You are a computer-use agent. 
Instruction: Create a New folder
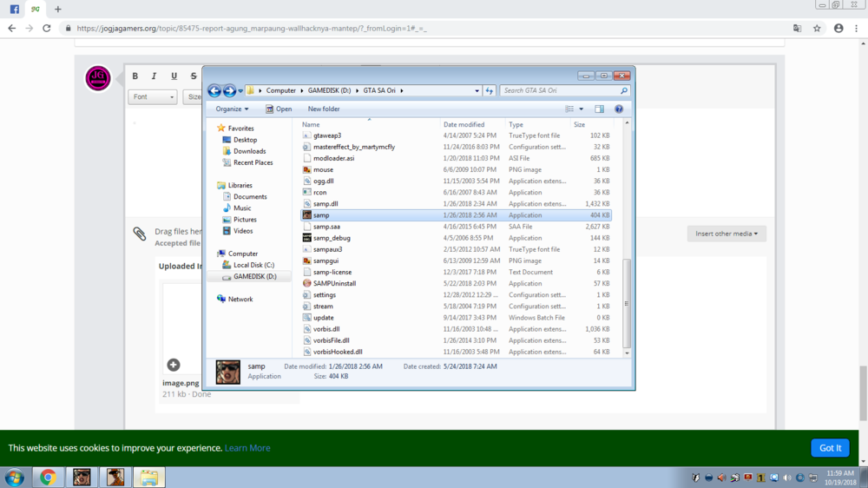[x=324, y=109]
